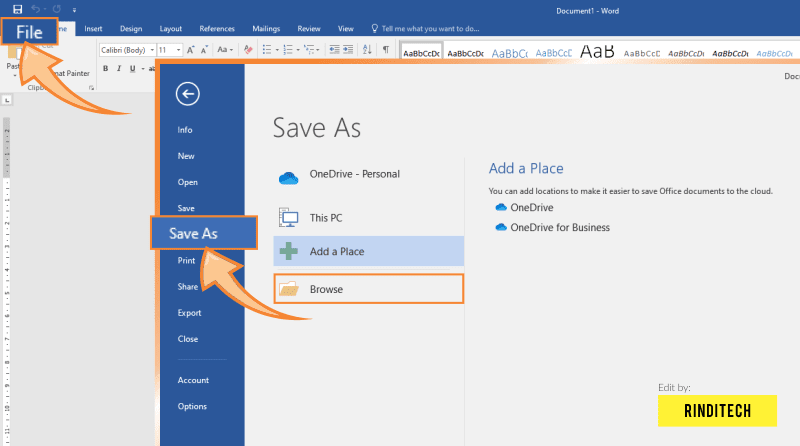Click the Clear All Formatting icon
This screenshot has width=800, height=446.
pyautogui.click(x=248, y=50)
